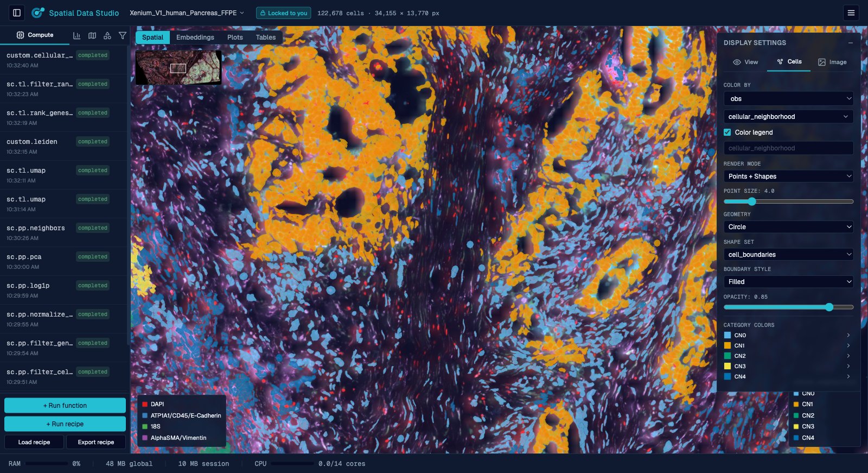This screenshot has width=868, height=473.
Task: Click the DAPI channel legend entry
Action: point(153,404)
